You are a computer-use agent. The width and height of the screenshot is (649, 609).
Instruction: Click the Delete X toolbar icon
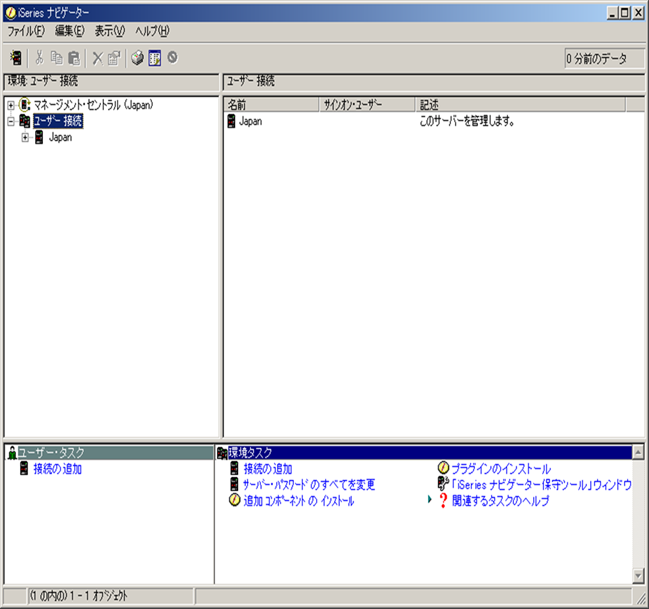[98, 58]
